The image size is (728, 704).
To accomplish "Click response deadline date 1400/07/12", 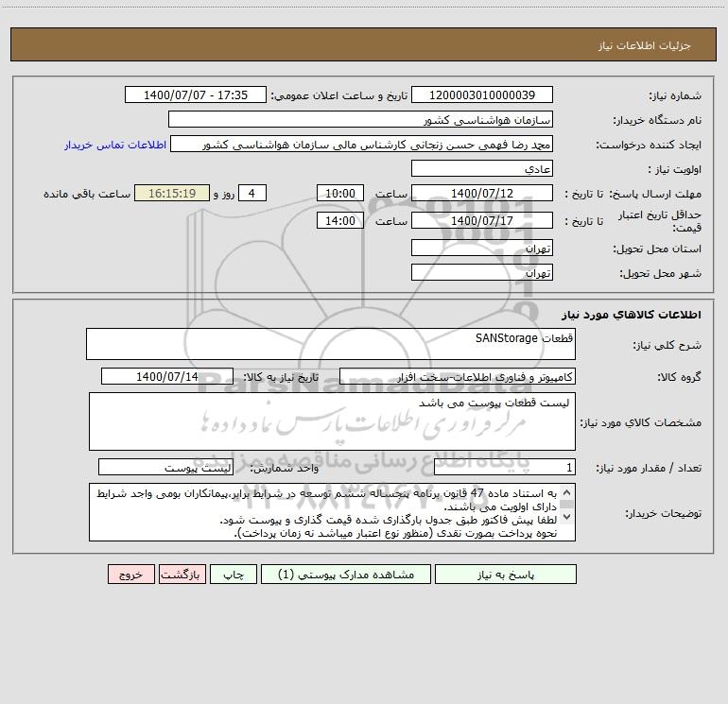I will pyautogui.click(x=482, y=193).
